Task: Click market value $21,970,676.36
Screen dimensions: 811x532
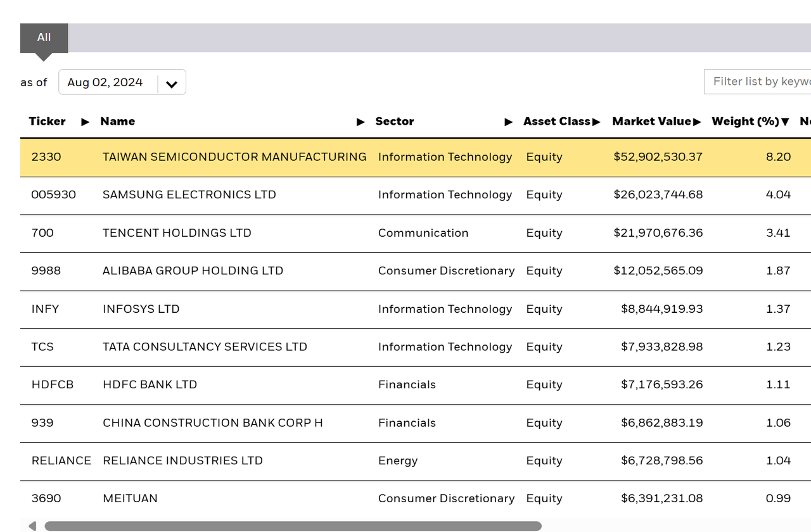Action: click(x=658, y=232)
